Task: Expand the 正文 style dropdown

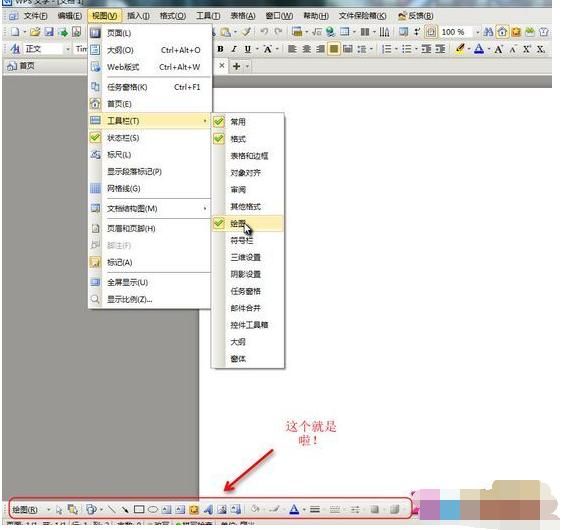Action: 68,49
